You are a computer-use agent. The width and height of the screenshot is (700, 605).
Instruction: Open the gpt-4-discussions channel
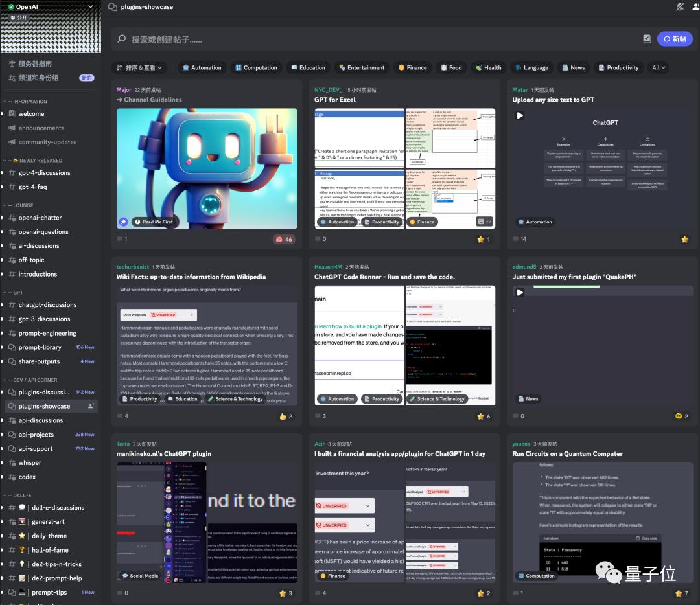pyautogui.click(x=44, y=173)
